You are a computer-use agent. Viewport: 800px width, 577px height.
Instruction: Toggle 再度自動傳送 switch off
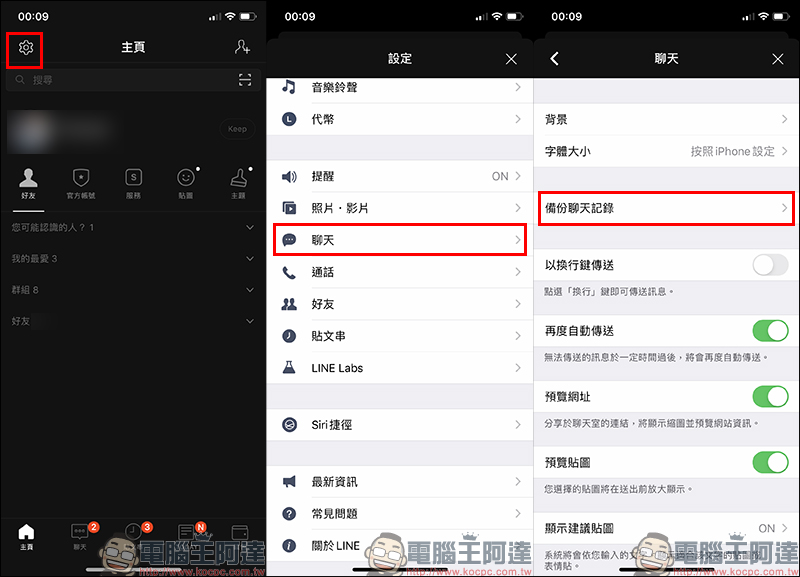770,331
